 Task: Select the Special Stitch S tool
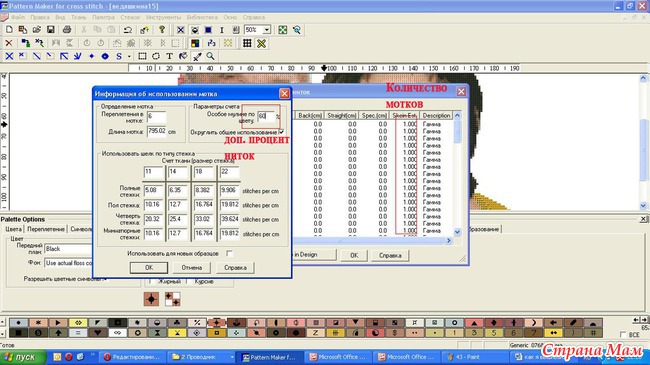(119, 56)
